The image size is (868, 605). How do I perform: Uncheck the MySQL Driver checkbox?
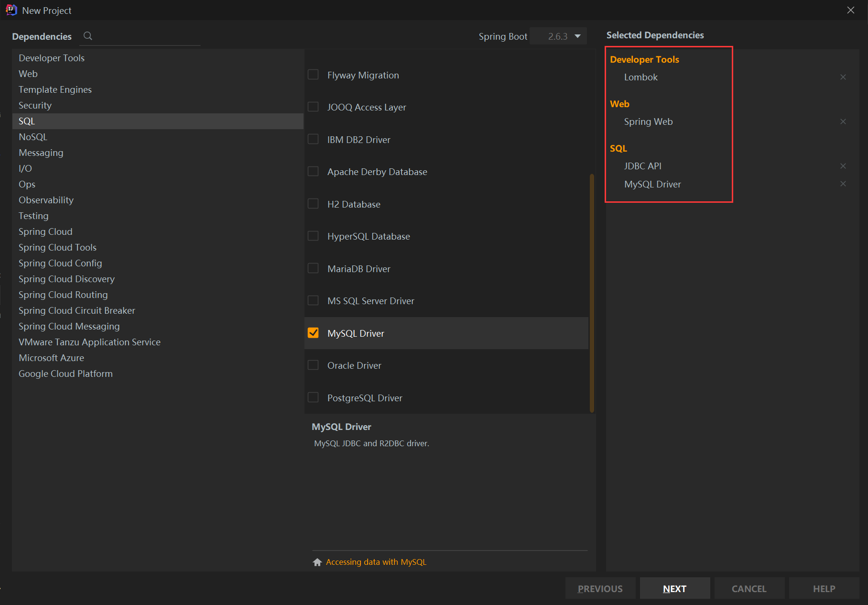tap(313, 333)
